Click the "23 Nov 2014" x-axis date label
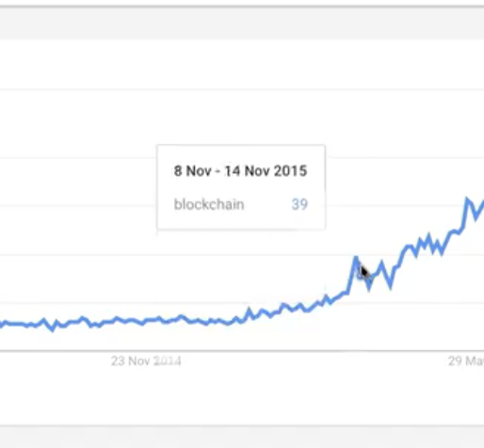This screenshot has height=448, width=484. pos(146,360)
